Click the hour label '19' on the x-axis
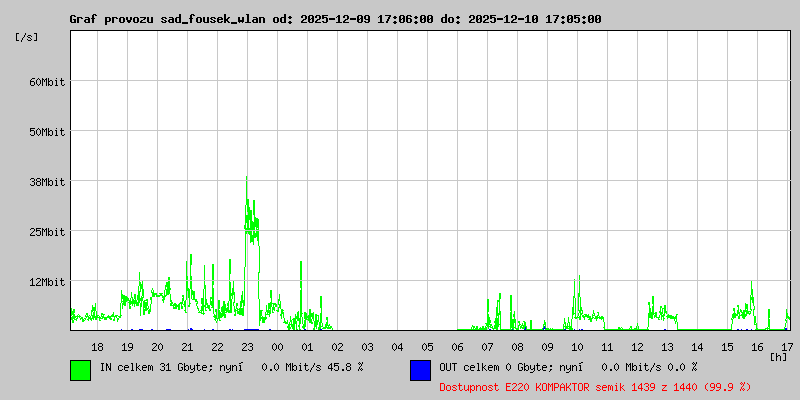Image resolution: width=800 pixels, height=400 pixels. (128, 347)
